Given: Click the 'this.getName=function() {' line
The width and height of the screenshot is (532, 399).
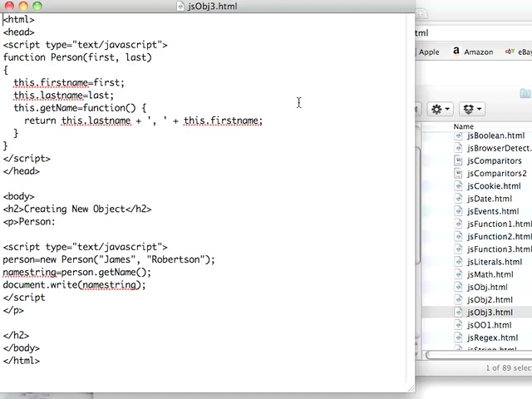Looking at the screenshot, I should pos(80,108).
